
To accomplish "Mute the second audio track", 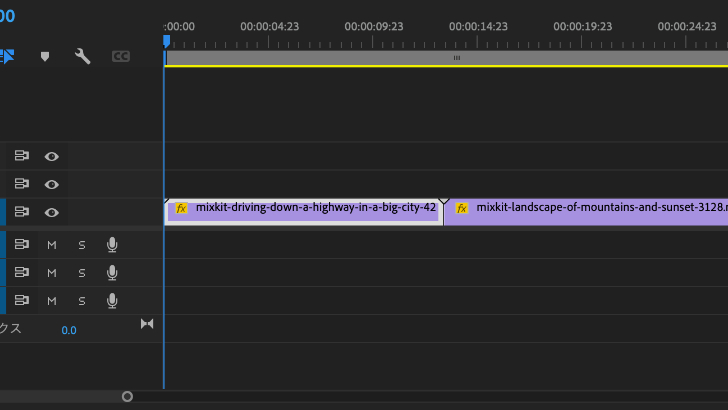I will [52, 273].
